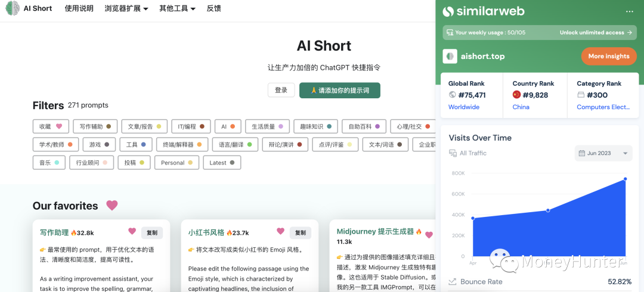Toggle the 趣味知识 filter tag
This screenshot has height=292, width=644.
coord(315,126)
